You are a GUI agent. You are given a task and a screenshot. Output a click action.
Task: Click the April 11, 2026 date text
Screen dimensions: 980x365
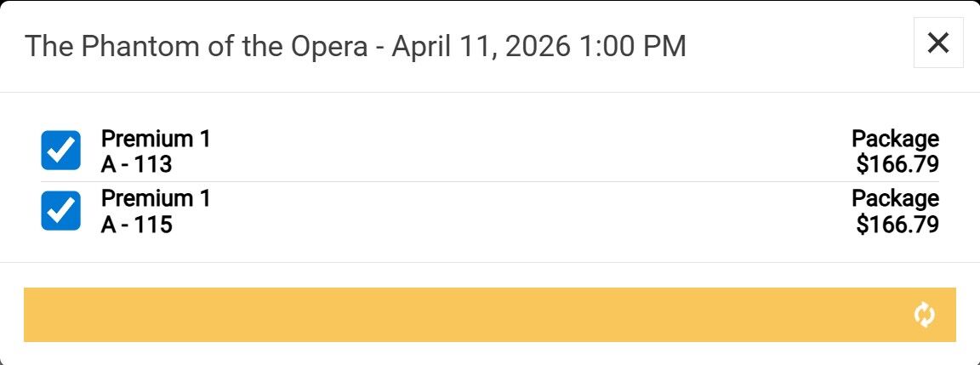[481, 46]
